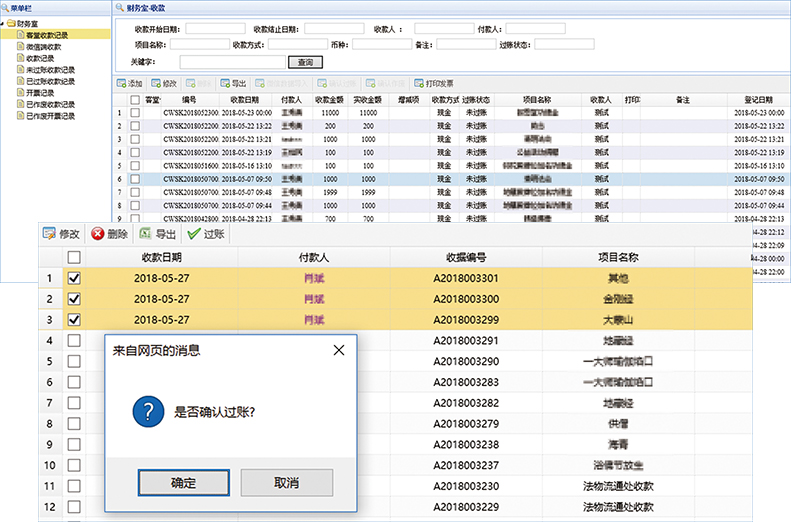Click the 1999 amount cell in row 7
The height and width of the screenshot is (522, 791).
(x=330, y=192)
